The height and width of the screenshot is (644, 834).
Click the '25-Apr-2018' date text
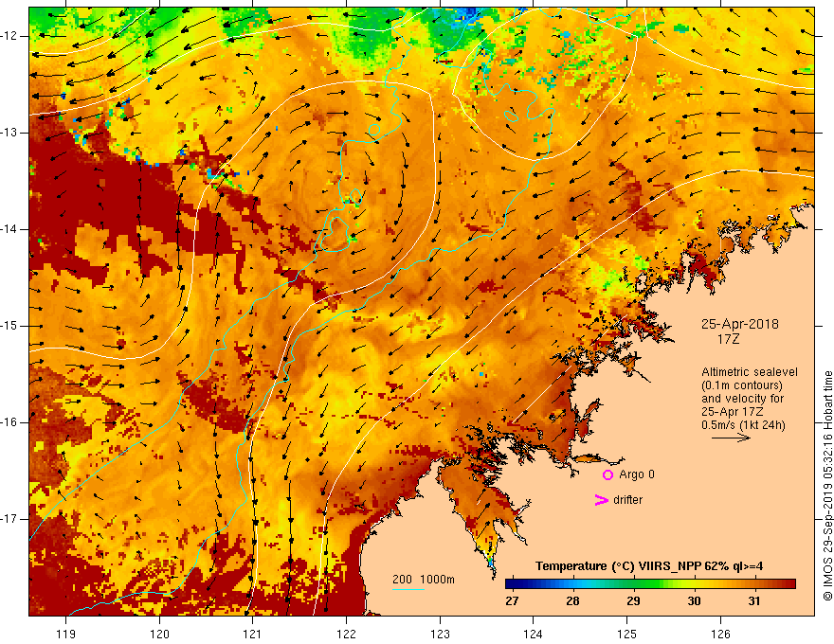(740, 324)
